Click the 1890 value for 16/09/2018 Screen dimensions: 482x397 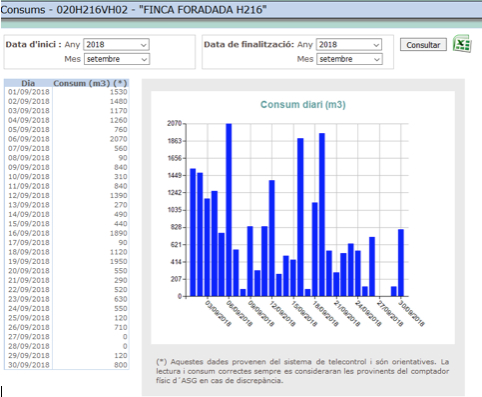click(119, 233)
